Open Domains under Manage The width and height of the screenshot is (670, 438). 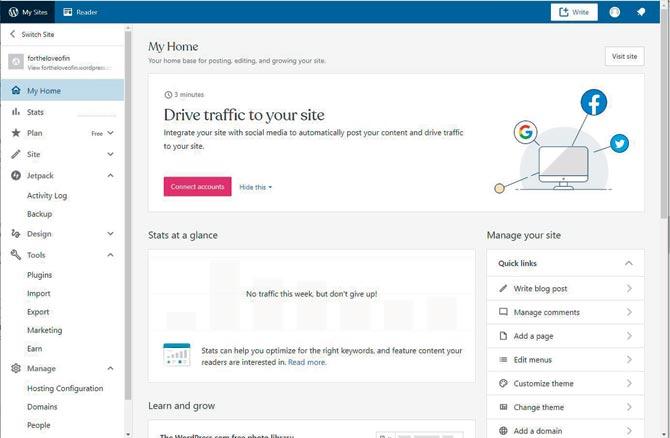(x=42, y=406)
